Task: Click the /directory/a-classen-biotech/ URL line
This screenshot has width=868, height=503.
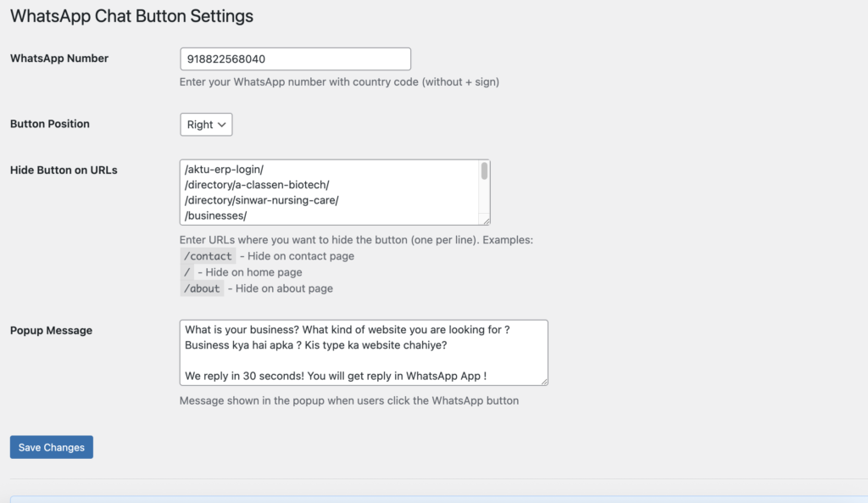Action: point(256,184)
